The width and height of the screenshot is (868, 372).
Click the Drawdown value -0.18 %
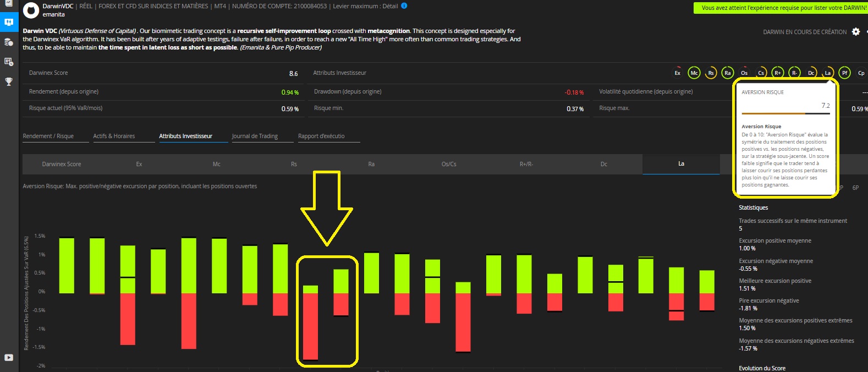(x=574, y=92)
